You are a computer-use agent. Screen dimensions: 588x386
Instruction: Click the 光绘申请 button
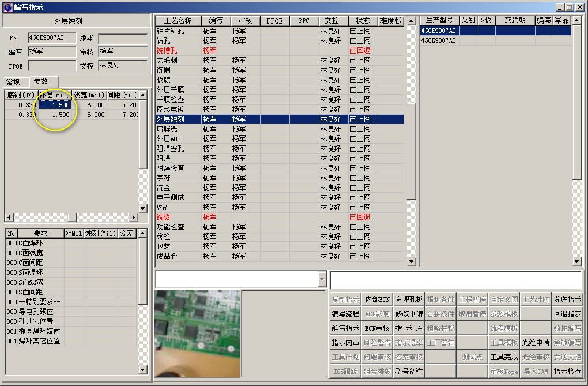point(536,343)
